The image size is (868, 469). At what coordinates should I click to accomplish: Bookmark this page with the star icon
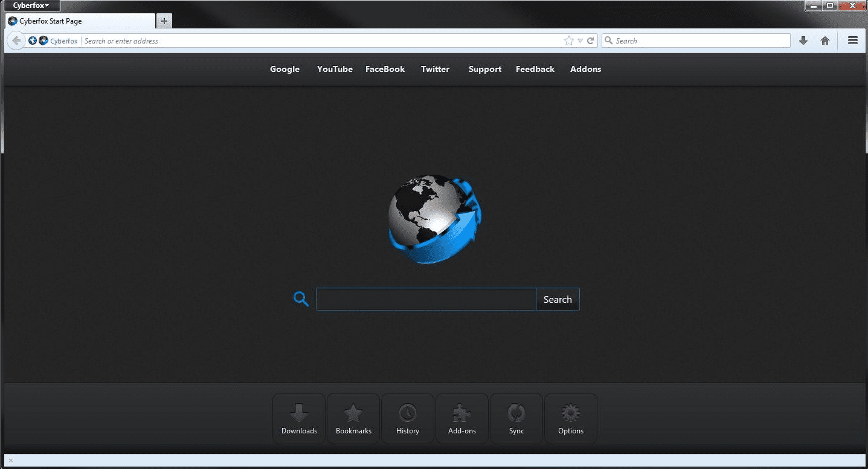click(568, 40)
